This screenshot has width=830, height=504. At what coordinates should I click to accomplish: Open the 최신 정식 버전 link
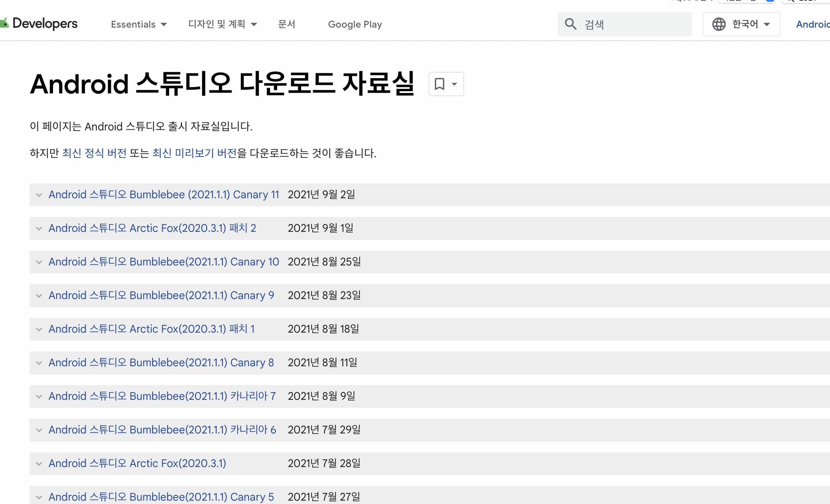[x=94, y=153]
